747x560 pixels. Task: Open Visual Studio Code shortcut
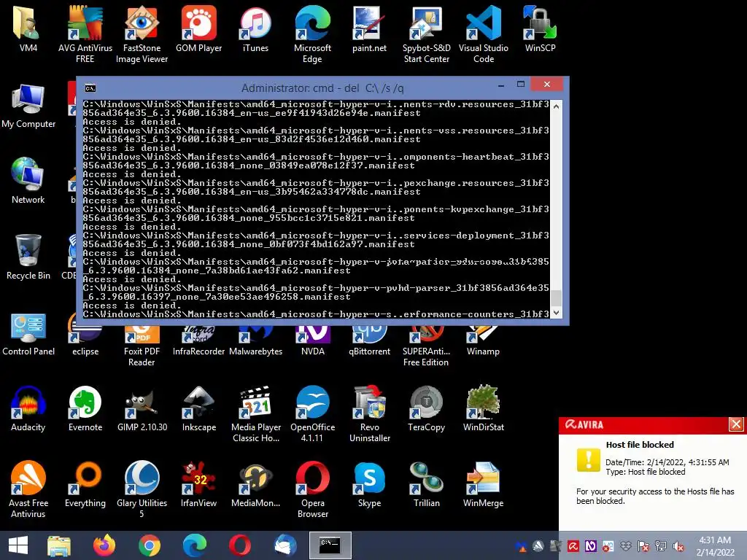[x=483, y=34]
